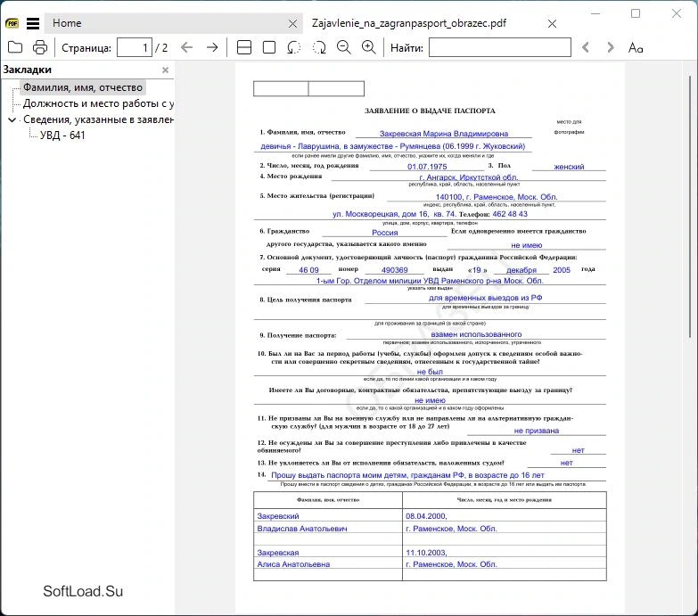
Task: Click citizenship value Россия
Action: pyautogui.click(x=384, y=233)
